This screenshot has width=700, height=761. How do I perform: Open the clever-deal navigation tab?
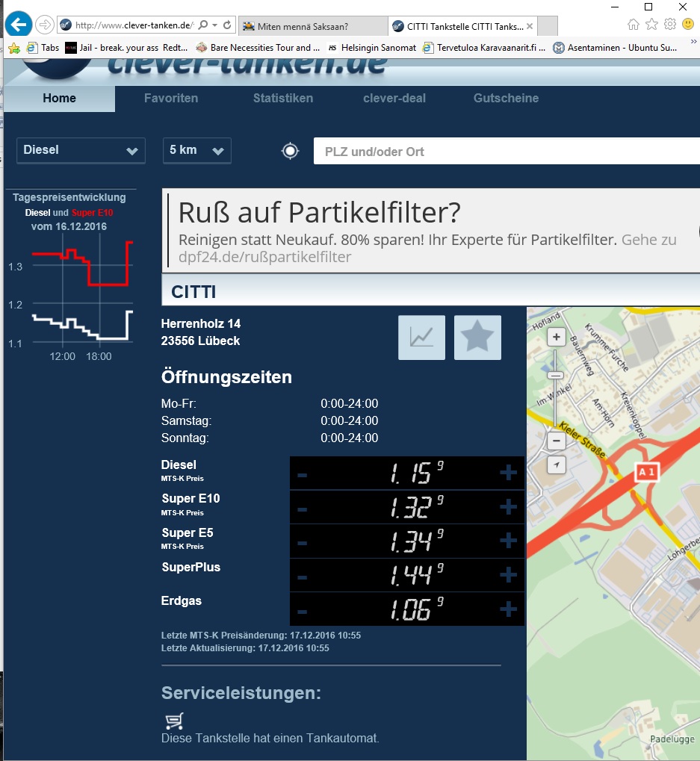tap(394, 99)
